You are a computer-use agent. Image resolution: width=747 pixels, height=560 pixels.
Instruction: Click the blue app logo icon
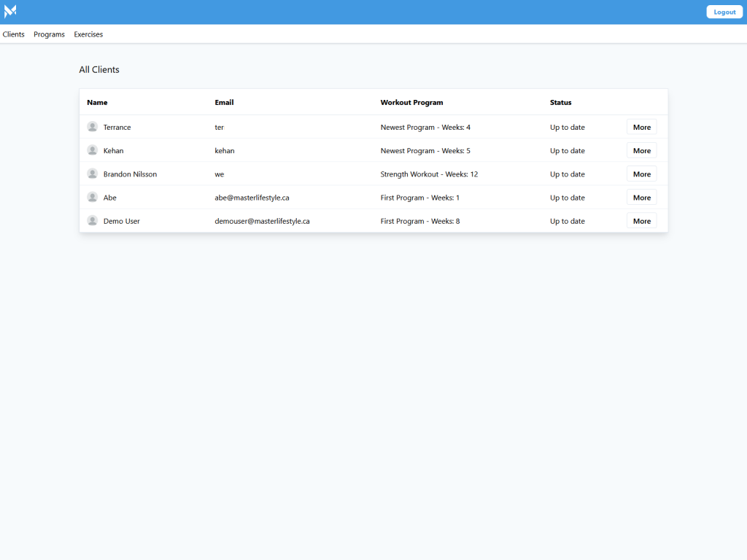[x=10, y=11]
